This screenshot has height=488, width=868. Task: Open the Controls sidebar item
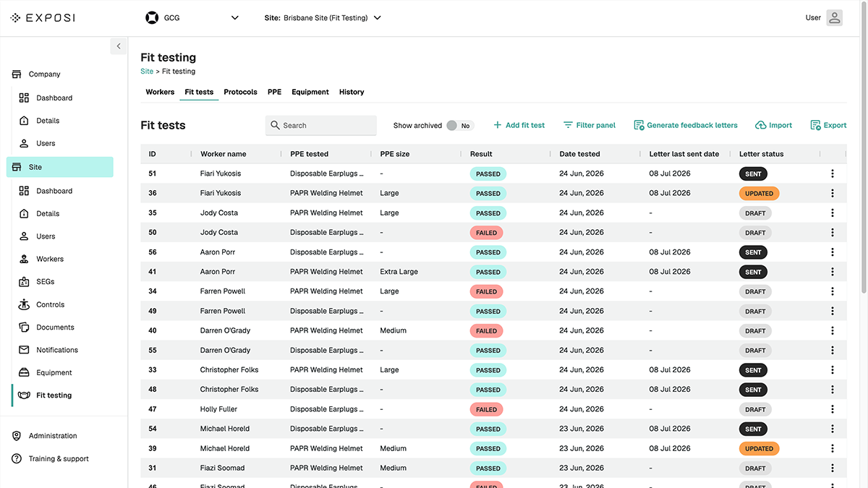50,304
